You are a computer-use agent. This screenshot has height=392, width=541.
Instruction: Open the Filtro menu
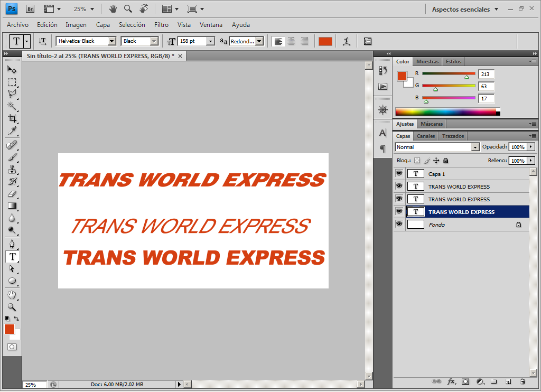tap(161, 25)
